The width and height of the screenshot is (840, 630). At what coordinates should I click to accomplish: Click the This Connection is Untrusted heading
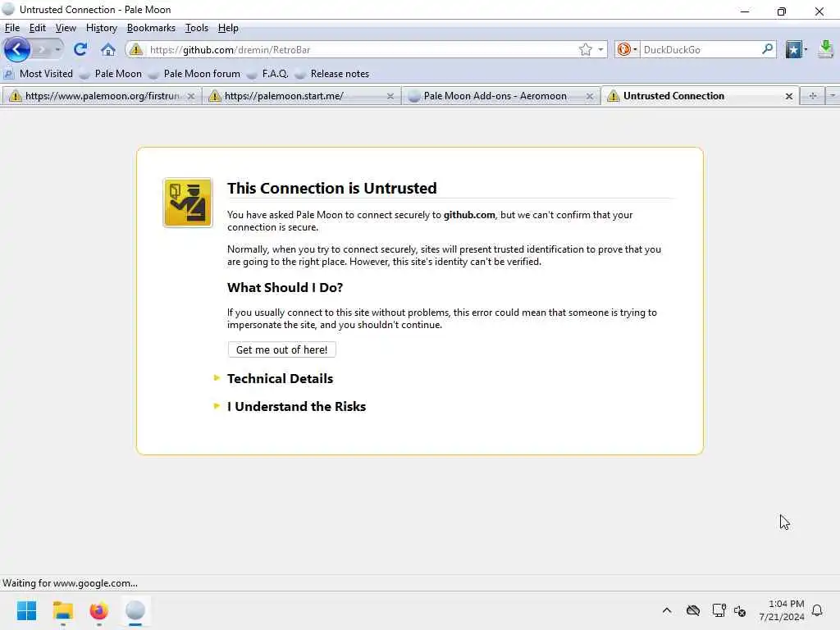[x=331, y=188]
